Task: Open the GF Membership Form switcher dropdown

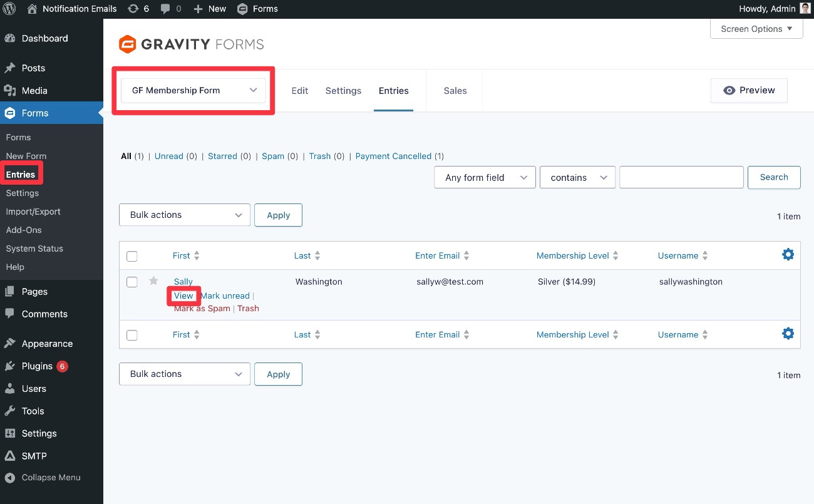Action: click(x=193, y=90)
